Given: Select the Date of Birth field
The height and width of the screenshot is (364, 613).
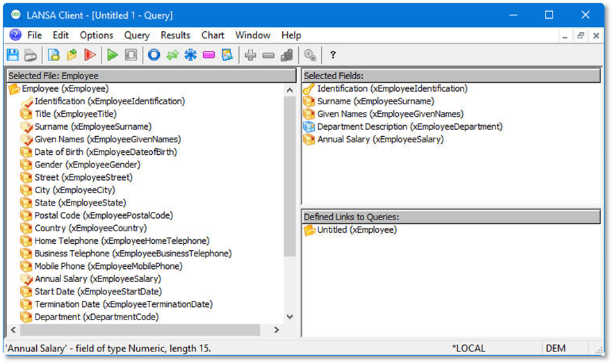Looking at the screenshot, I should pos(106,152).
